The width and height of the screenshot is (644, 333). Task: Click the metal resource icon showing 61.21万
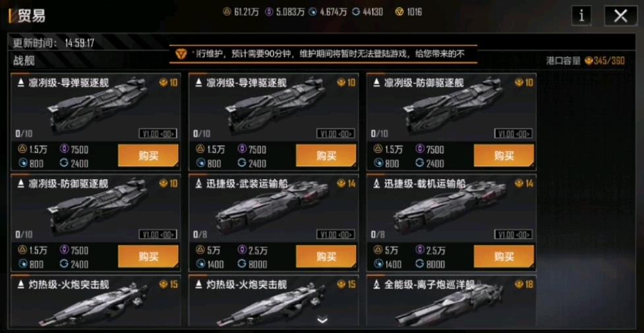(227, 12)
